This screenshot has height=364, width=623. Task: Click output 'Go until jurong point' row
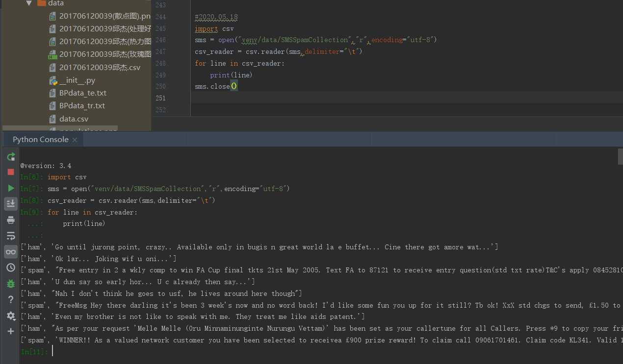coord(260,247)
